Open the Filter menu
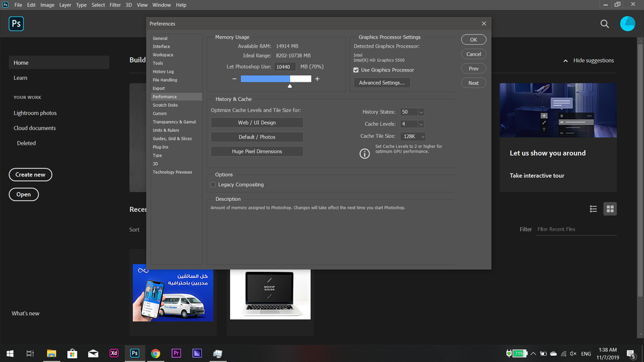Viewport: 644px width, 362px height. click(115, 5)
